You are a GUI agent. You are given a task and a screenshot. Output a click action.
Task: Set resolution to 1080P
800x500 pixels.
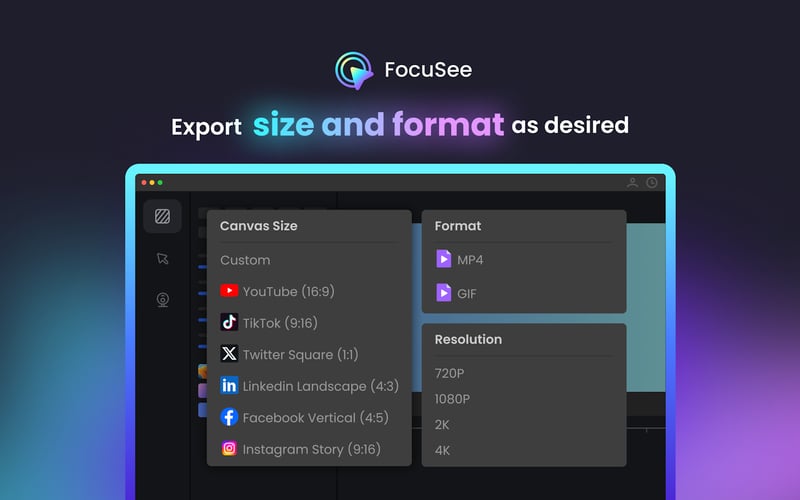point(452,399)
